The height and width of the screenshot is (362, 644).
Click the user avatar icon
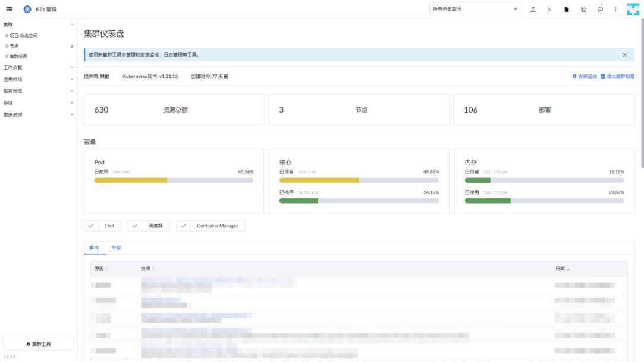pos(633,9)
